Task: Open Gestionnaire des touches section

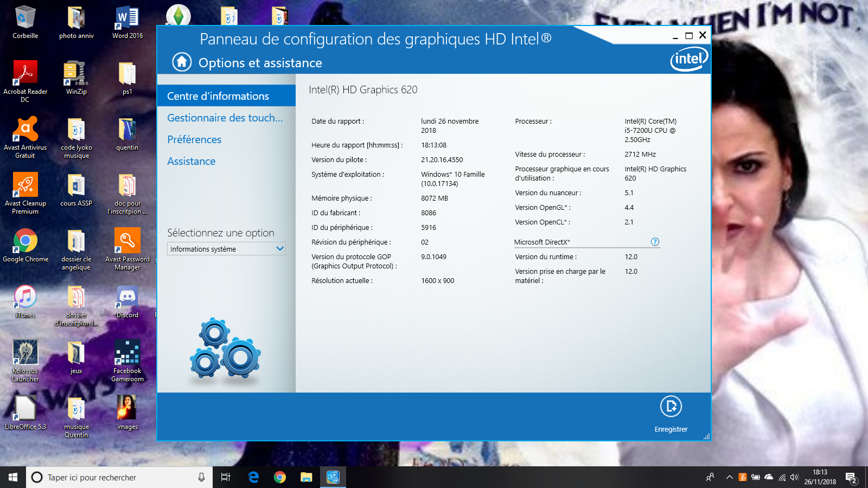Action: [x=225, y=118]
